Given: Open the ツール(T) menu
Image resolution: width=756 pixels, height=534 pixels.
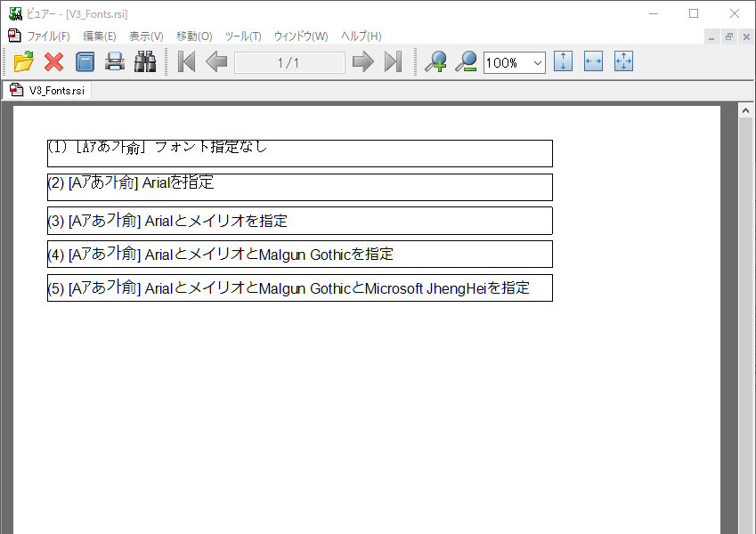Looking at the screenshot, I should pos(243,36).
